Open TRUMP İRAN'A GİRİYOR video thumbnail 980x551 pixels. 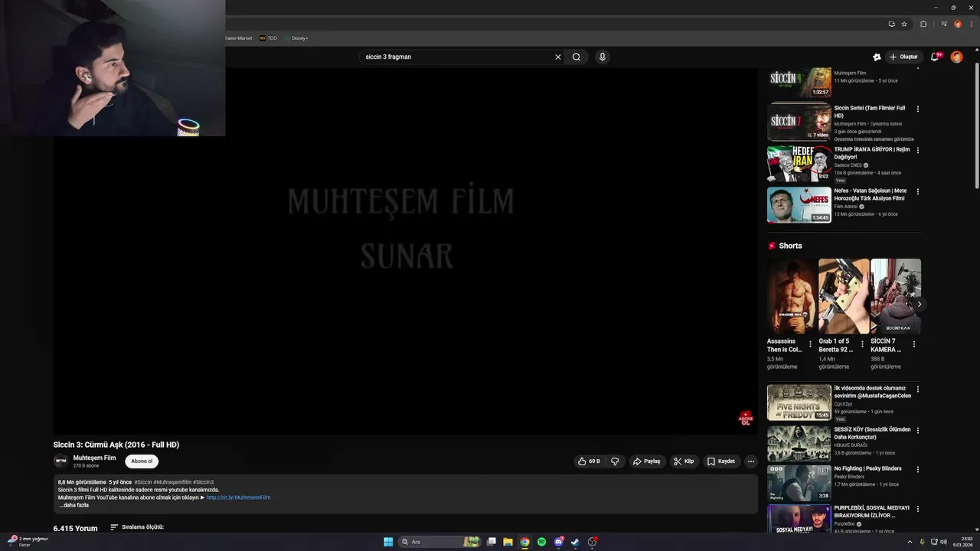[799, 163]
